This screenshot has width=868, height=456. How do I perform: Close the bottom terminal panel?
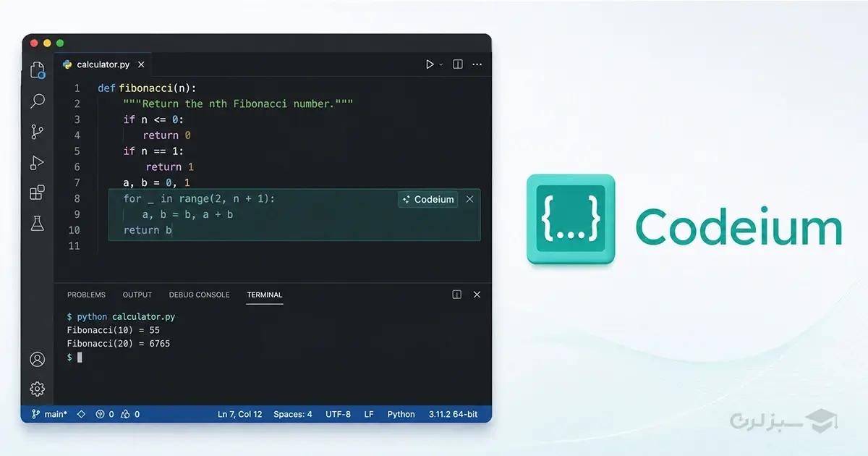(477, 295)
